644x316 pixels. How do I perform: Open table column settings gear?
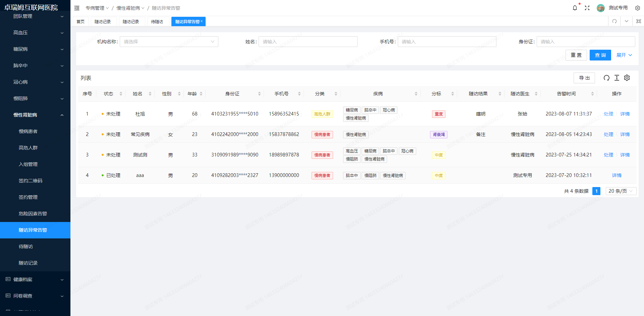pyautogui.click(x=627, y=78)
